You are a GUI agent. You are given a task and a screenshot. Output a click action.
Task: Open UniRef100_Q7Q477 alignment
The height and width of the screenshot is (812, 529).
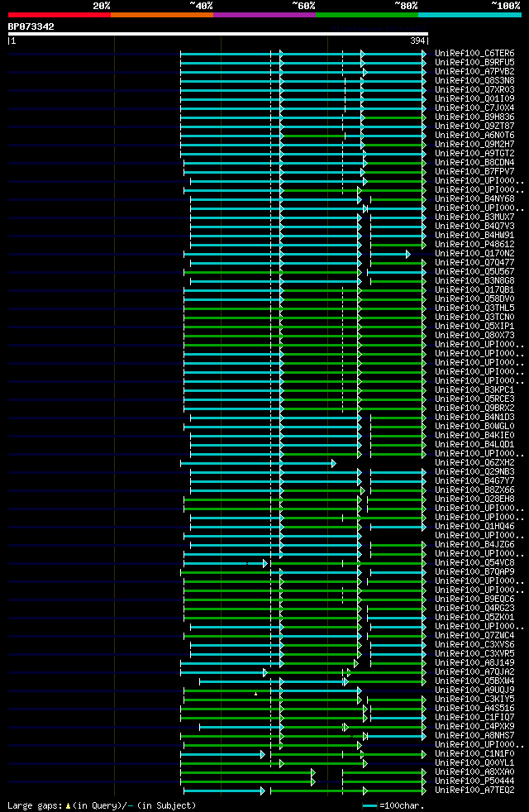[x=474, y=263]
